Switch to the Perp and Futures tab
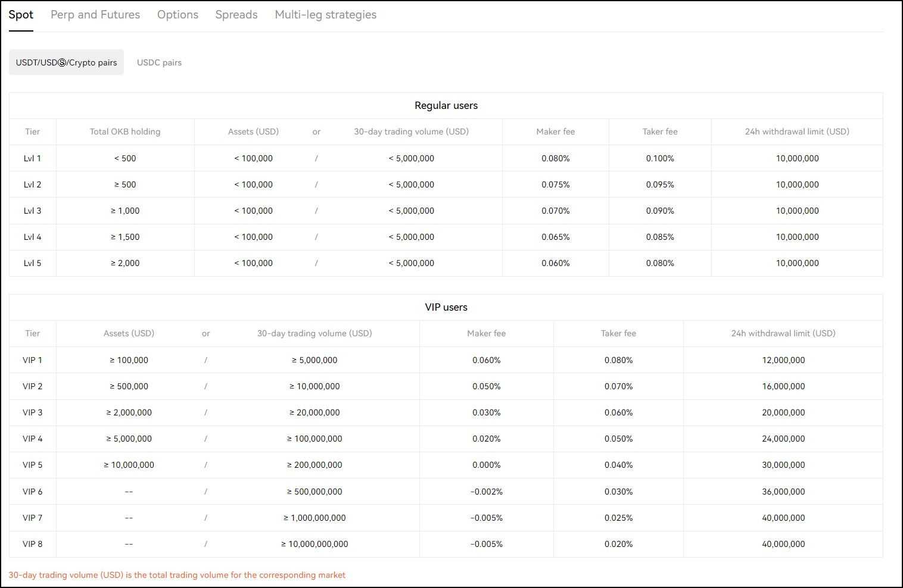The width and height of the screenshot is (903, 588). pyautogui.click(x=95, y=14)
